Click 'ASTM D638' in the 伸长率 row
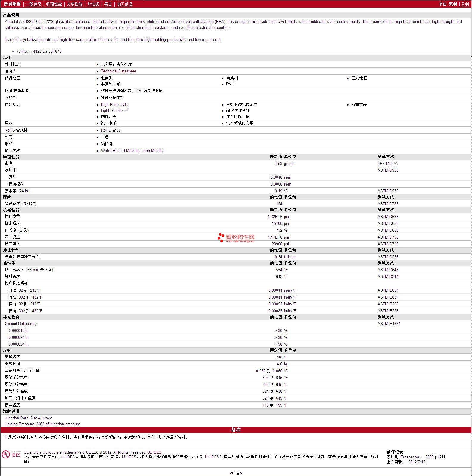Viewport: 472px width, 476px height. pyautogui.click(x=388, y=230)
